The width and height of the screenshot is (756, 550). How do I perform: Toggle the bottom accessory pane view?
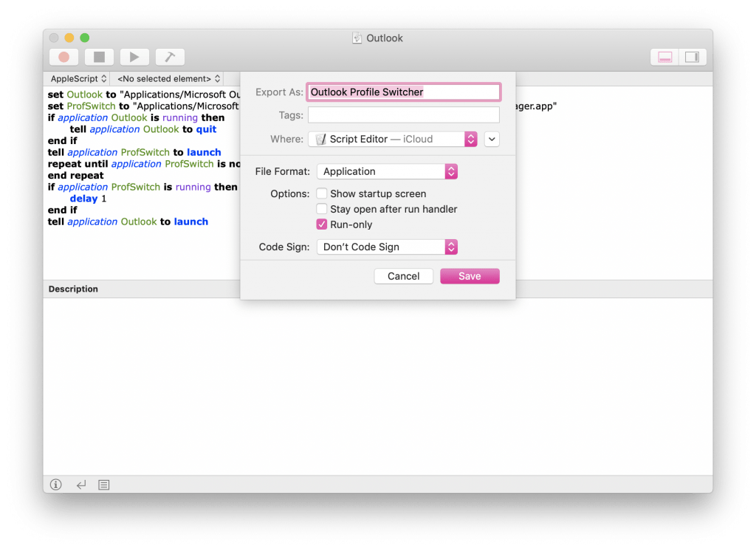pos(664,57)
